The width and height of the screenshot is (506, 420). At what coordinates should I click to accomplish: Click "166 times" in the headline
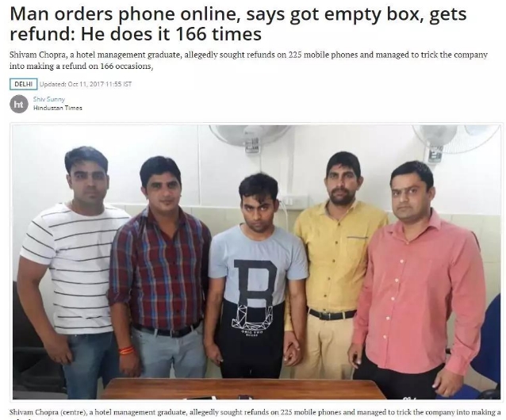click(219, 34)
